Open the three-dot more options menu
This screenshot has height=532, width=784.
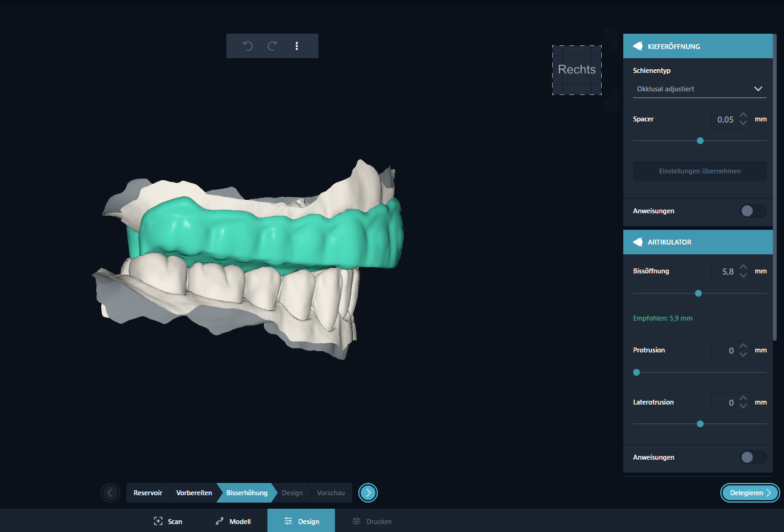297,46
